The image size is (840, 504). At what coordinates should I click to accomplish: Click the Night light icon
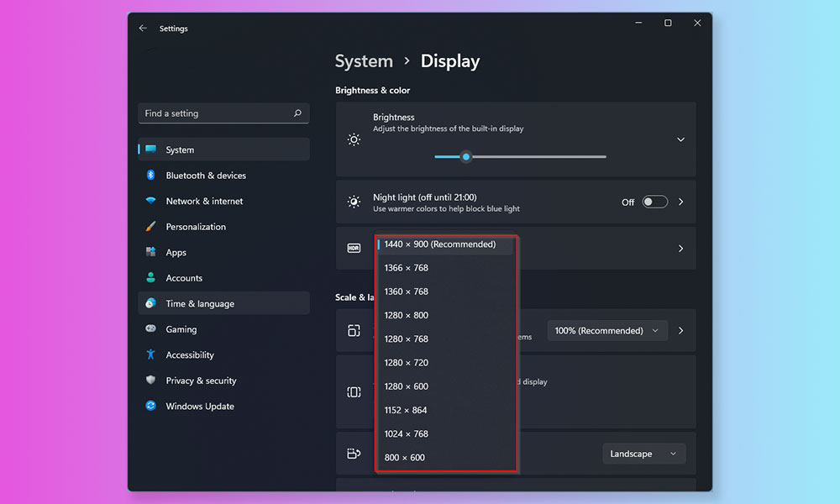pos(354,202)
